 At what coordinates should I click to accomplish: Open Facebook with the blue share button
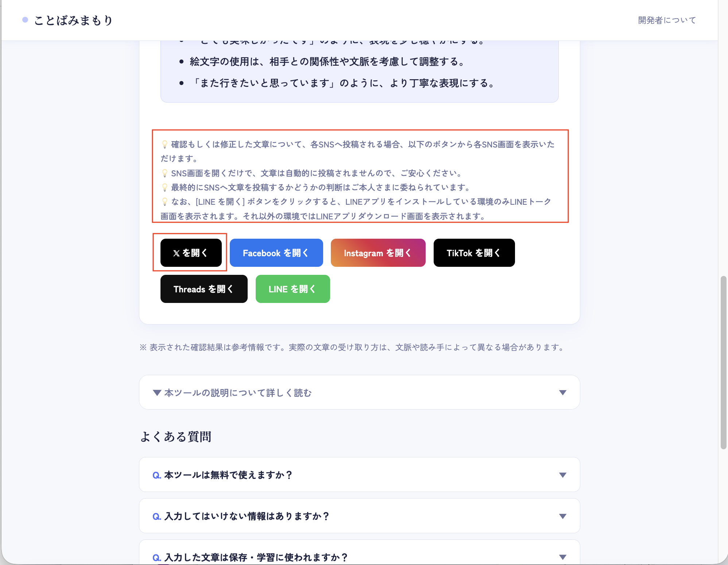tap(276, 252)
